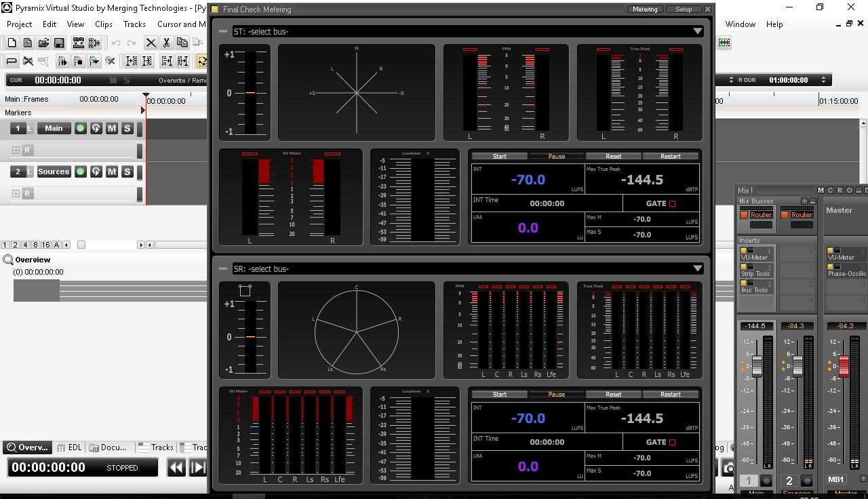Remove a mix bus with the minus icon
The width and height of the screenshot is (868, 499).
[812, 201]
